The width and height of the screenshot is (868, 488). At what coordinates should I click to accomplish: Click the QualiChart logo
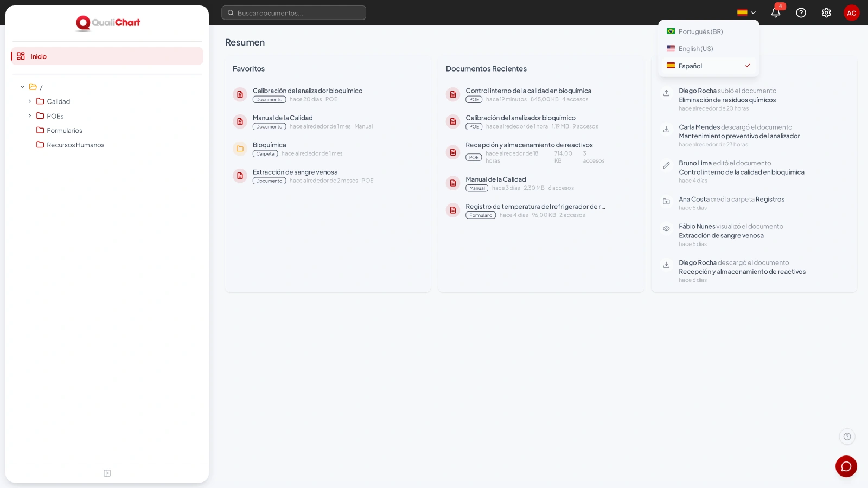point(107,23)
